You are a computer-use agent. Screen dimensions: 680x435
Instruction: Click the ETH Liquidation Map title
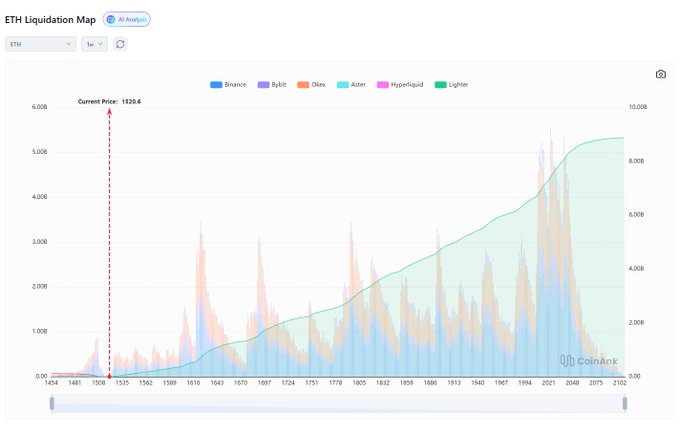tap(50, 20)
